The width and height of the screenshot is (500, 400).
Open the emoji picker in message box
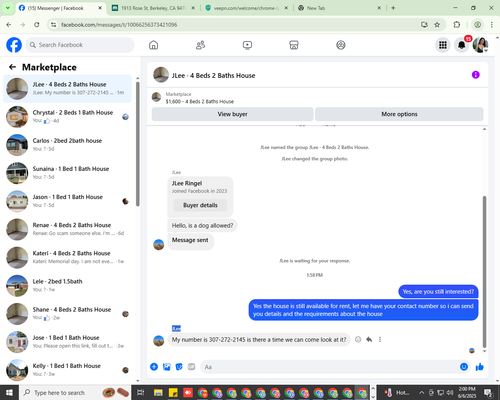point(464,367)
